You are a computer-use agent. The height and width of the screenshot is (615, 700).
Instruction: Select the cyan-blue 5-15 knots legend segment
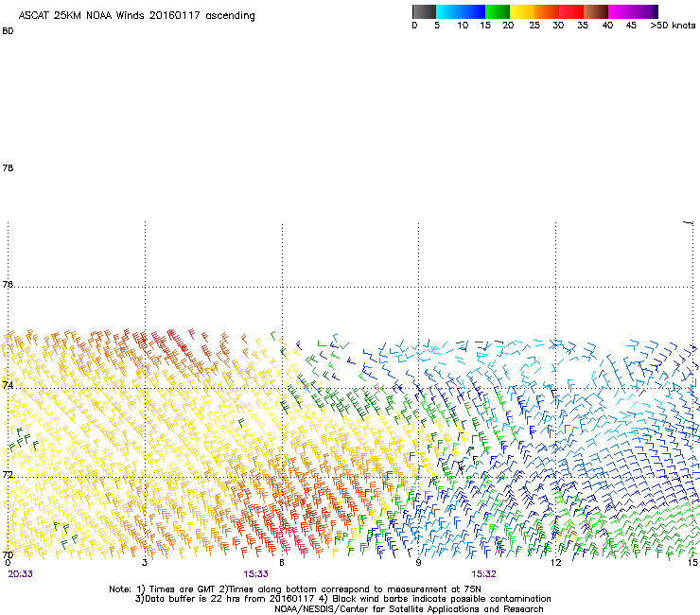click(x=461, y=11)
